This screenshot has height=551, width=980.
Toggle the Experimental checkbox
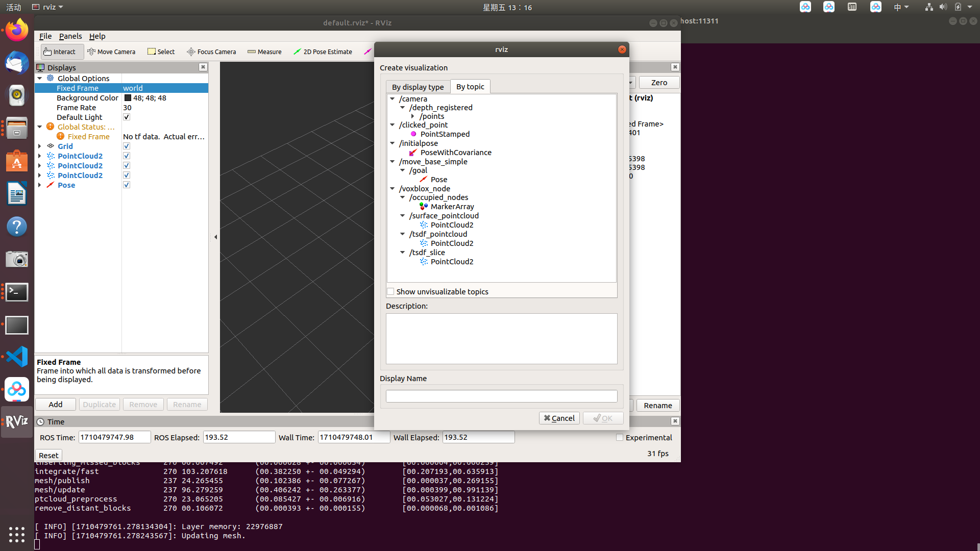[x=620, y=438]
